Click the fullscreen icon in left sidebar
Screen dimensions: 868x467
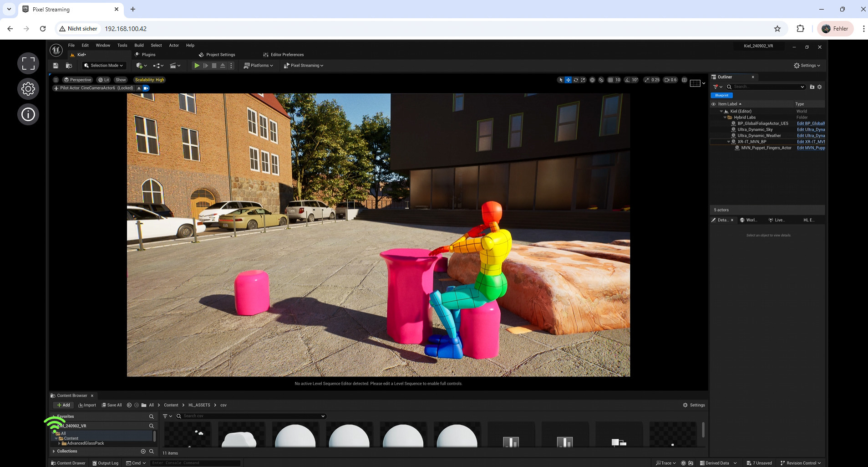click(x=28, y=63)
